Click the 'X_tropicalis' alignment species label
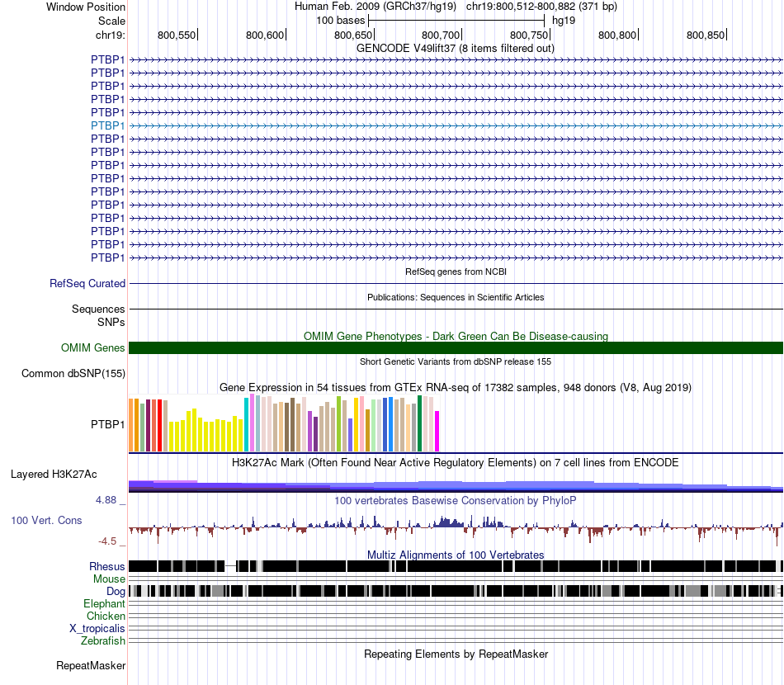Screen dimensions: 784x685 (97, 629)
